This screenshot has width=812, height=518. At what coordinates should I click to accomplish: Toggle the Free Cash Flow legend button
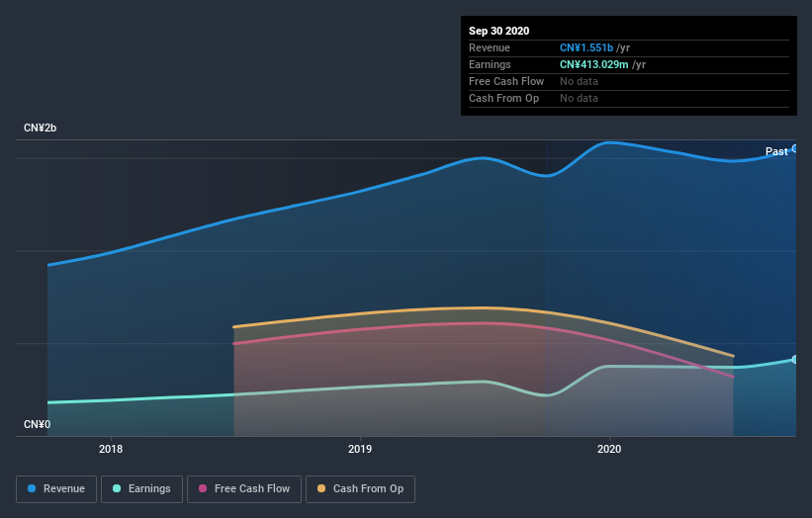244,489
